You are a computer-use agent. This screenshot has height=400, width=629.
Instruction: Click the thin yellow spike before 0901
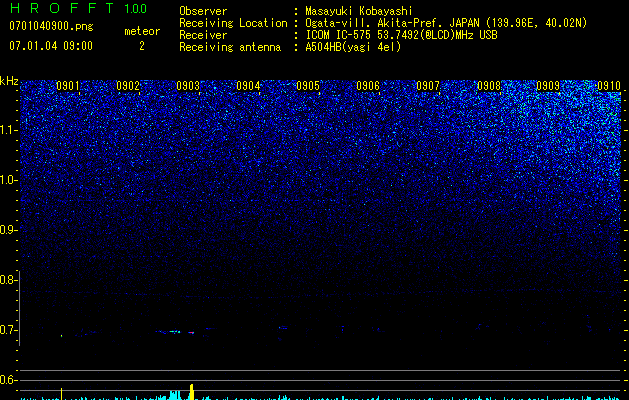point(61,394)
